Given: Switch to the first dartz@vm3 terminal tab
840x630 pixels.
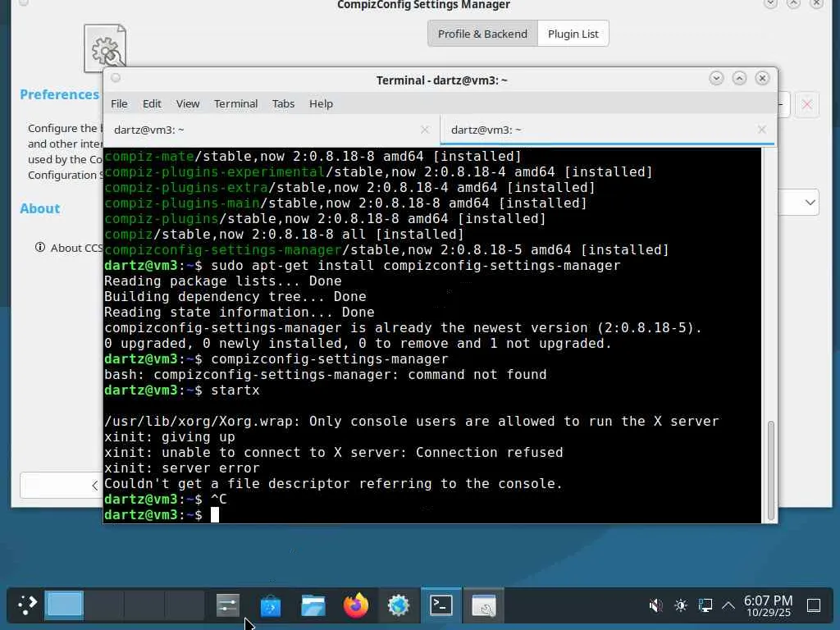Looking at the screenshot, I should click(x=271, y=130).
